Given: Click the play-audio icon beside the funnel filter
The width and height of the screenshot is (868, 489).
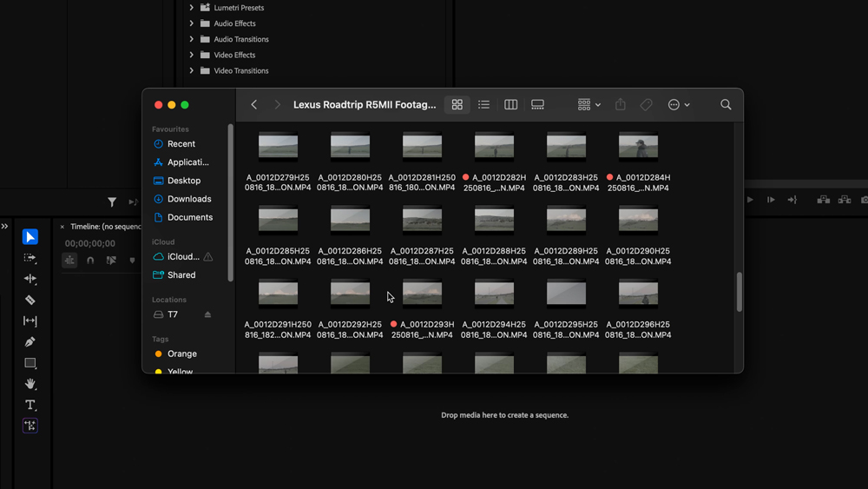Looking at the screenshot, I should (x=133, y=202).
